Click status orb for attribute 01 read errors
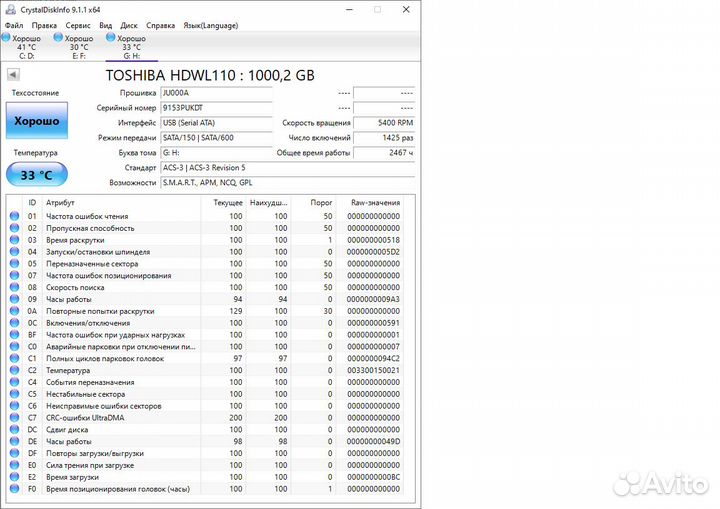This screenshot has height=509, width=720. pyautogui.click(x=14, y=216)
